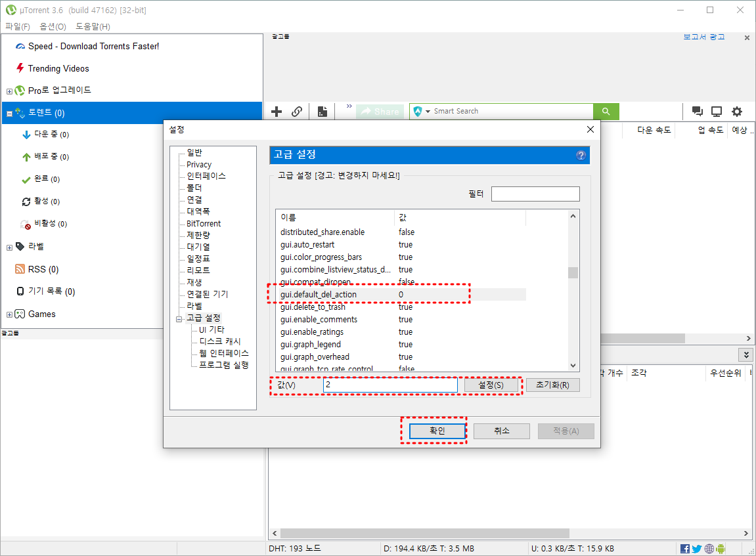Select 인터페이스 in settings tree
The image size is (756, 556).
point(206,176)
